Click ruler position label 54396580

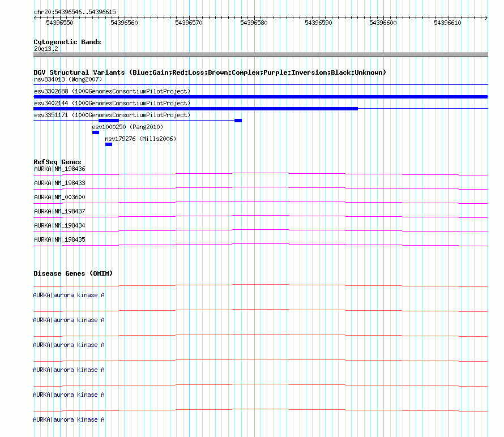[254, 23]
